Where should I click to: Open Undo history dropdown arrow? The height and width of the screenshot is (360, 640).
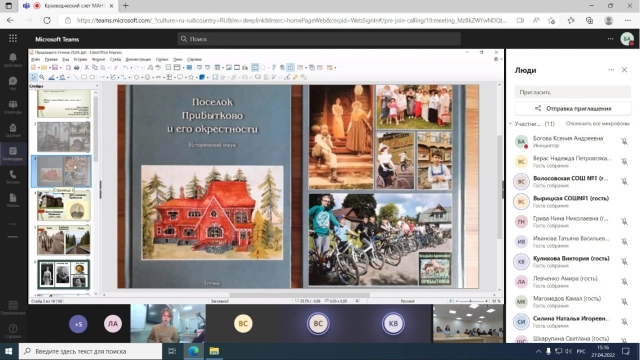(x=131, y=68)
